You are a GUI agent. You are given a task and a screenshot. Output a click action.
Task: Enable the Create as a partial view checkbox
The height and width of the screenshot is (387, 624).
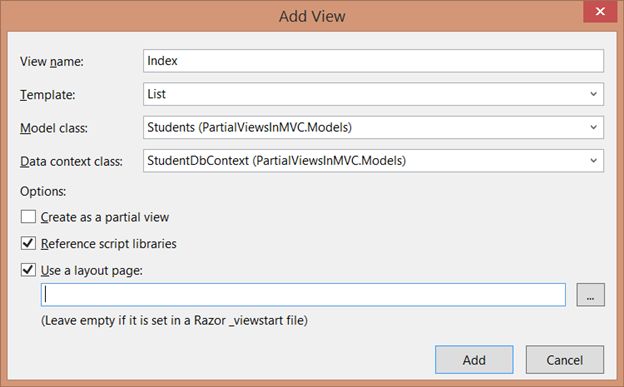coord(28,217)
